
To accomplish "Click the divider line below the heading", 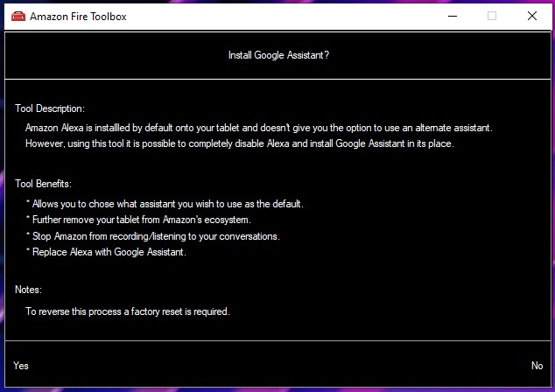I will click(277, 79).
